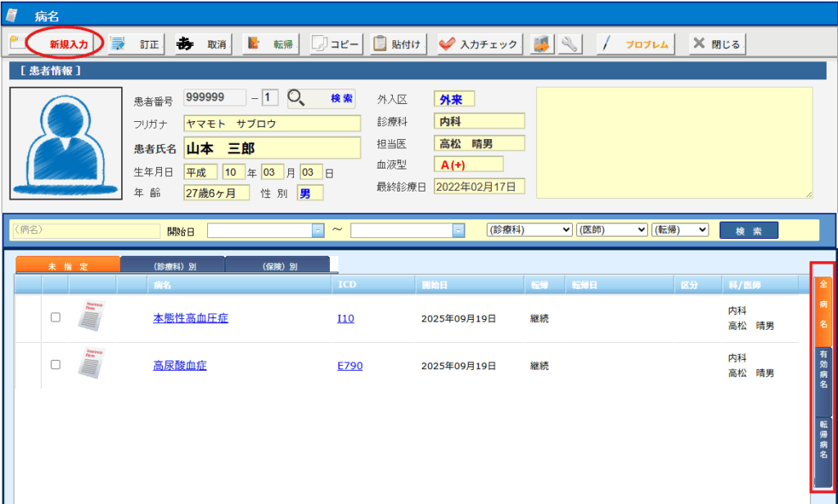Click the プロブレム (problem) toolbar button
This screenshot has height=504, width=838.
pyautogui.click(x=637, y=44)
